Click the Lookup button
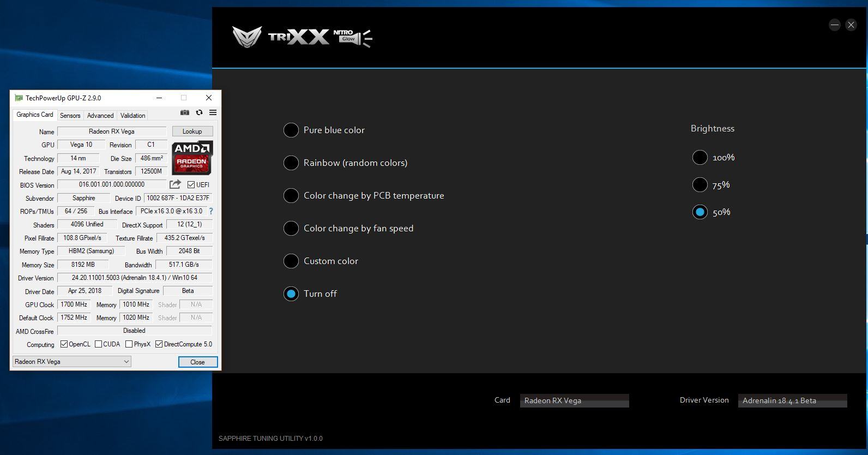 click(x=192, y=131)
